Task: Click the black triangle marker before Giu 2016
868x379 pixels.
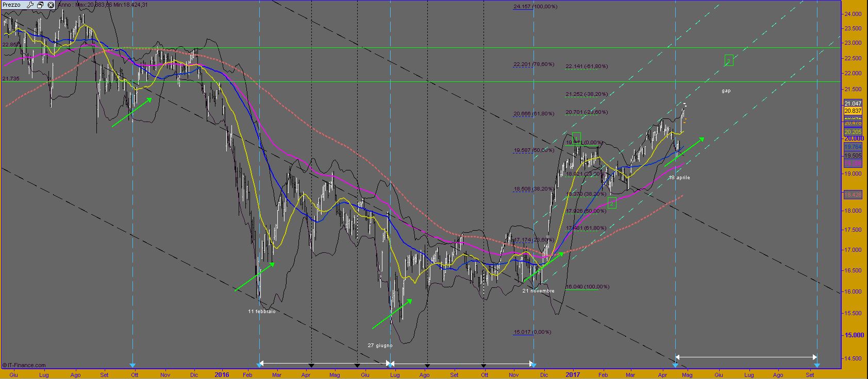Action: coord(357,366)
